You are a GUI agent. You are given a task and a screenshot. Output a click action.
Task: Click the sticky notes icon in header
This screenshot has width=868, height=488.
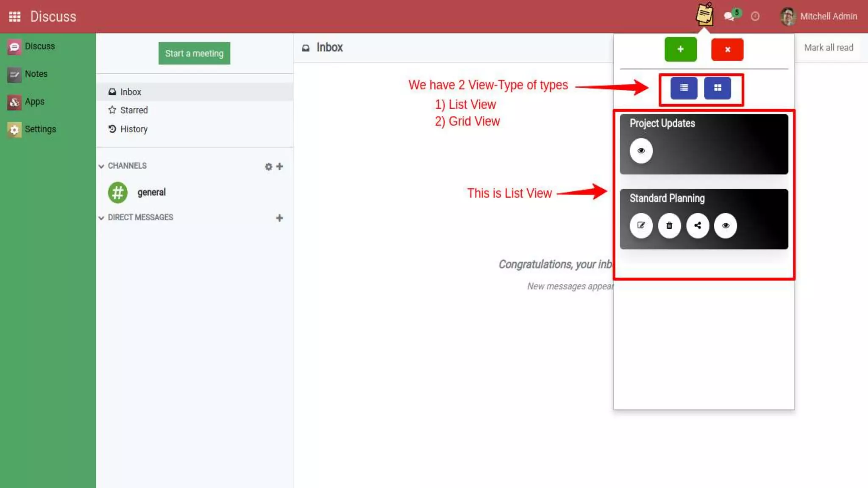pos(704,15)
